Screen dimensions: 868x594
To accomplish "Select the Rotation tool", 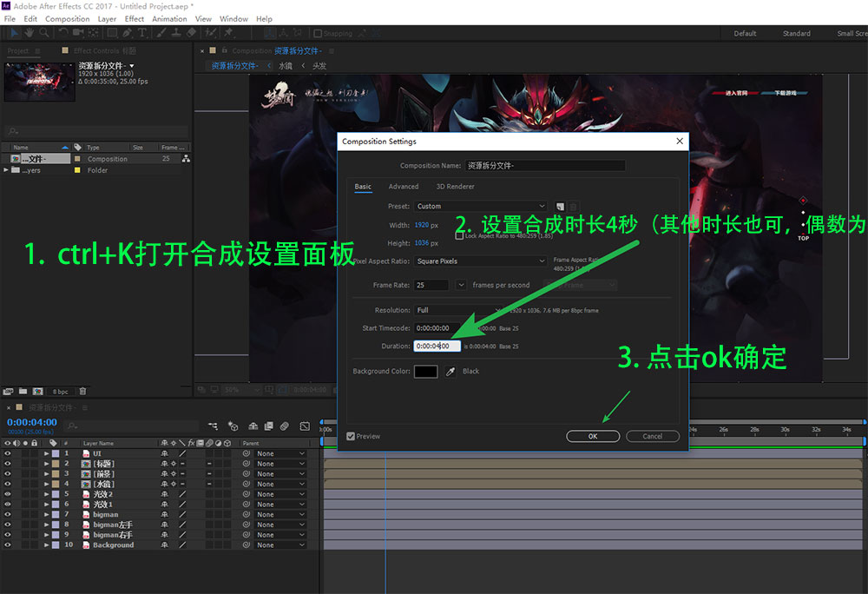I will pos(63,33).
